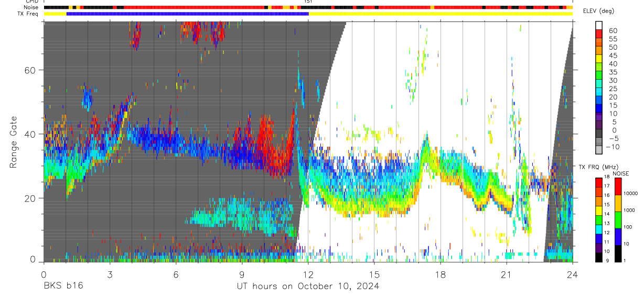Screen dimensions: 644x297
Task: Click the "35" value in the ELEV legend
Action: [x=613, y=72]
